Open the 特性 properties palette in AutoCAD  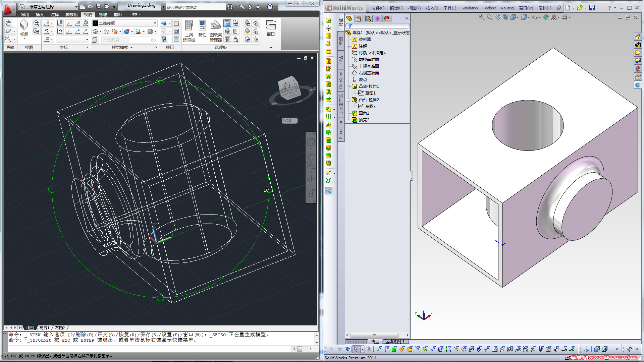click(x=202, y=29)
